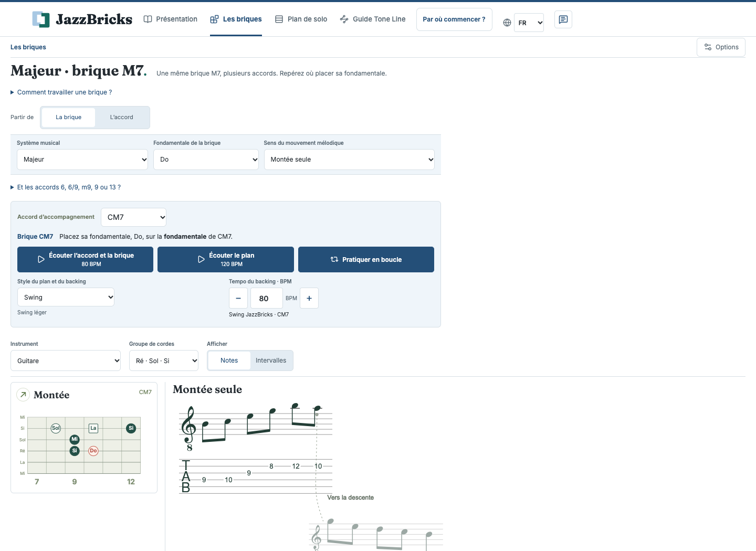Click the Les briques breadcrumb link
The image size is (756, 551).
pyautogui.click(x=28, y=47)
